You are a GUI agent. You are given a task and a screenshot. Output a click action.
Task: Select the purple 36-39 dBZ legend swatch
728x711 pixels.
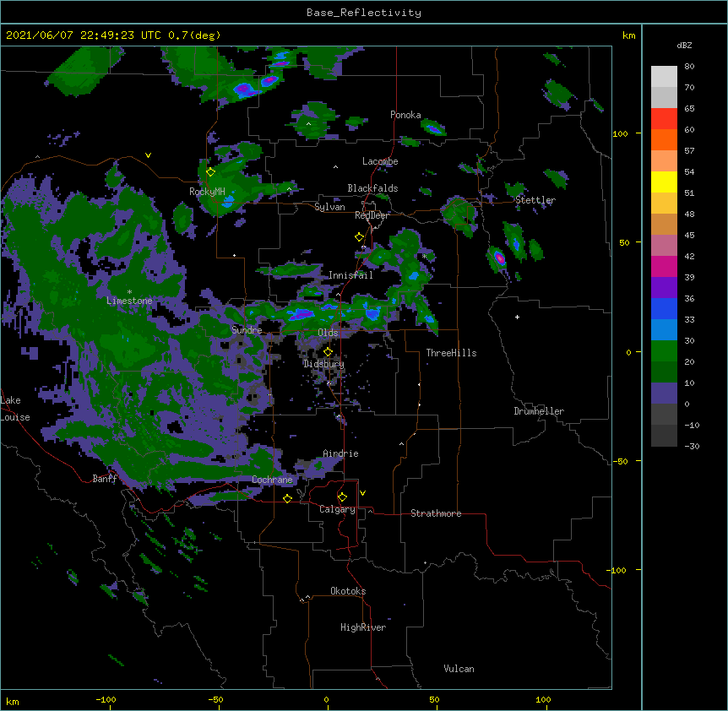(664, 288)
